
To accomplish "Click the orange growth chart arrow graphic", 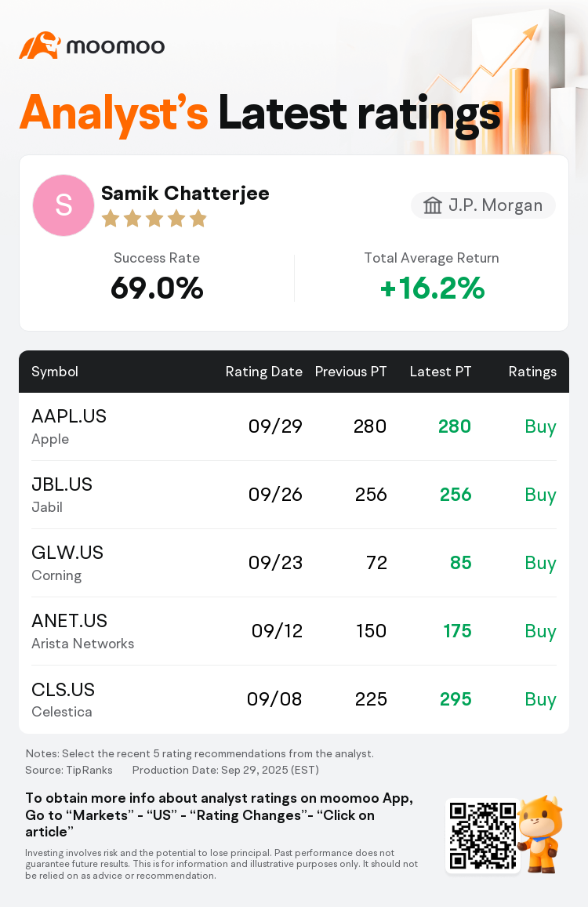I will pos(502,71).
